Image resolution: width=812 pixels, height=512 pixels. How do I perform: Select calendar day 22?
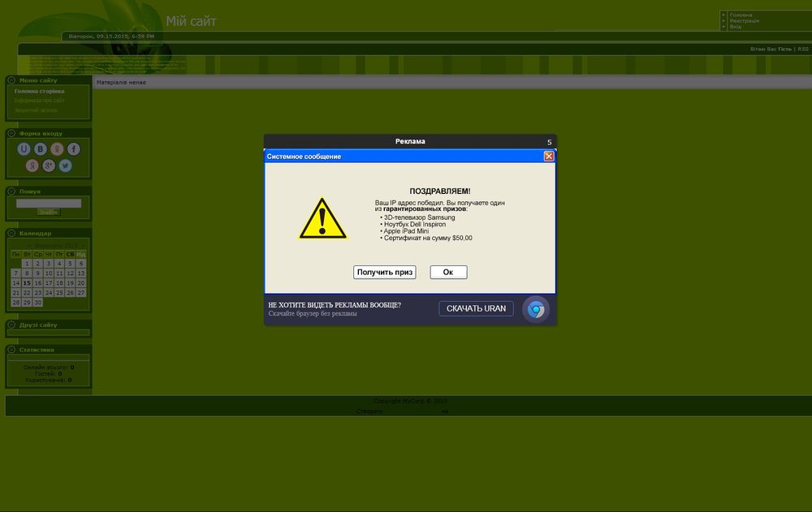(x=27, y=293)
